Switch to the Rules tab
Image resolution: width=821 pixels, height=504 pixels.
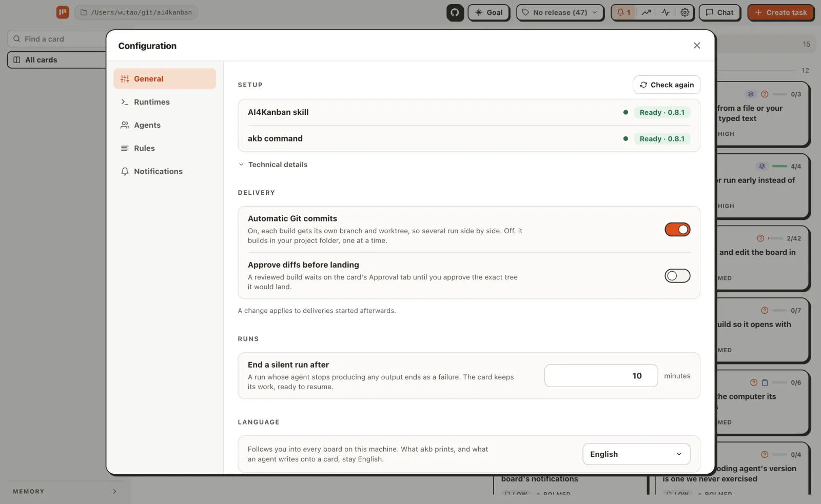[x=165, y=148]
